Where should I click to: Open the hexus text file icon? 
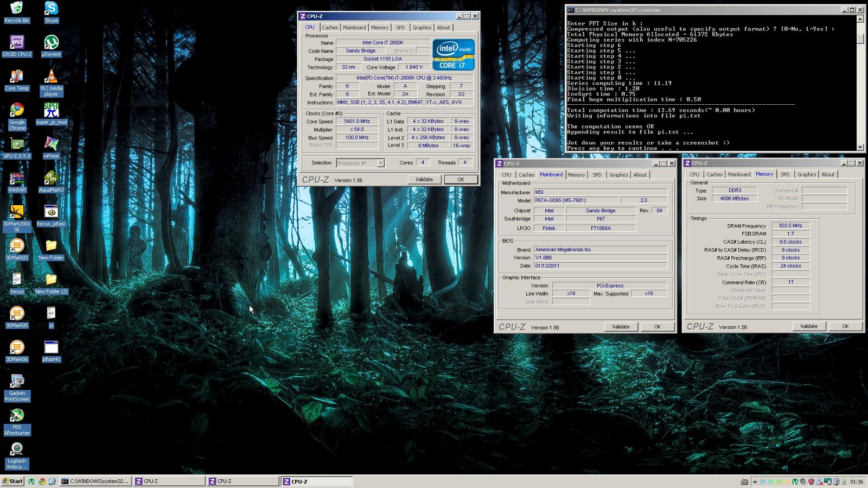pyautogui.click(x=17, y=283)
